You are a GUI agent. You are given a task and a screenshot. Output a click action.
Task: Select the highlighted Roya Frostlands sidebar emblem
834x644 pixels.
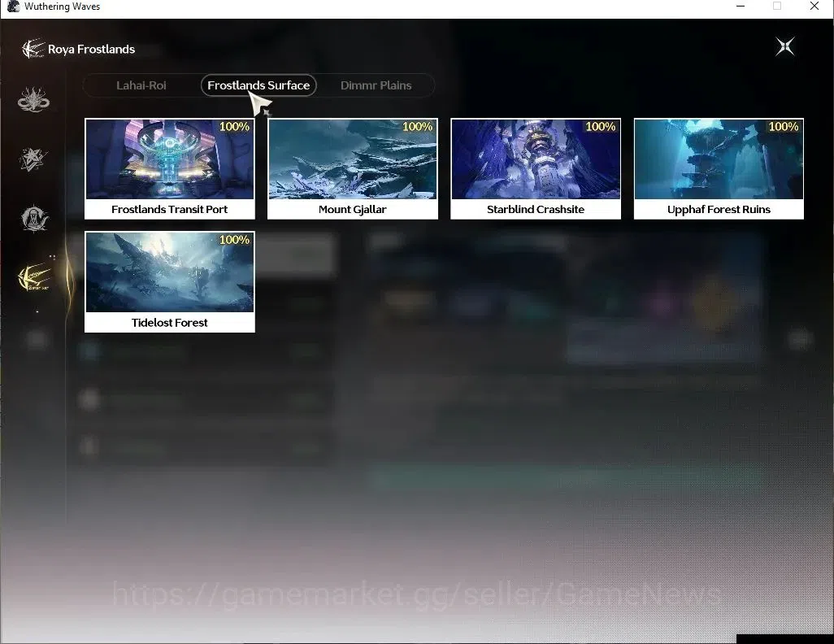click(x=35, y=277)
